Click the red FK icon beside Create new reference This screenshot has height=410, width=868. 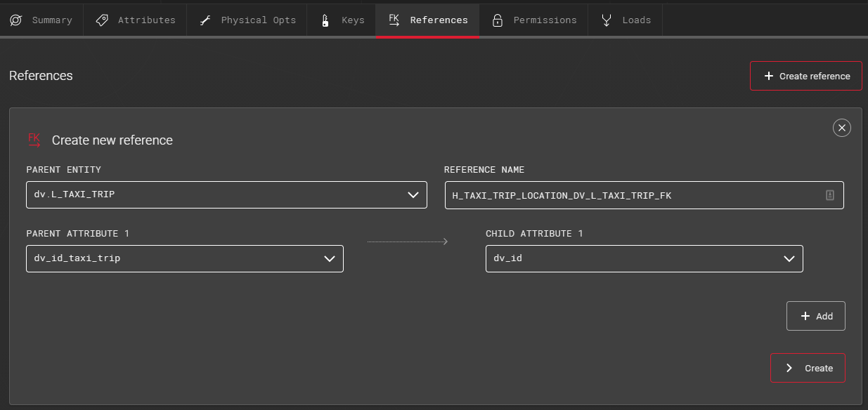click(x=34, y=140)
